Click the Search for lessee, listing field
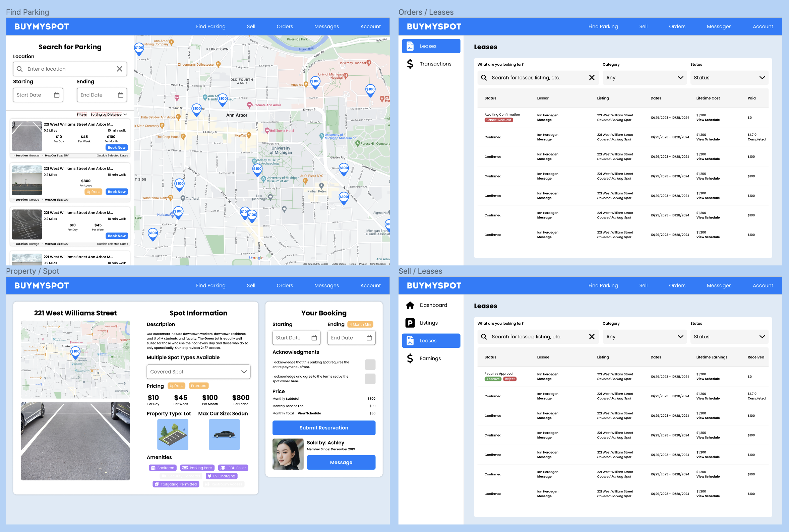Viewport: 789px width, 532px height. click(538, 337)
